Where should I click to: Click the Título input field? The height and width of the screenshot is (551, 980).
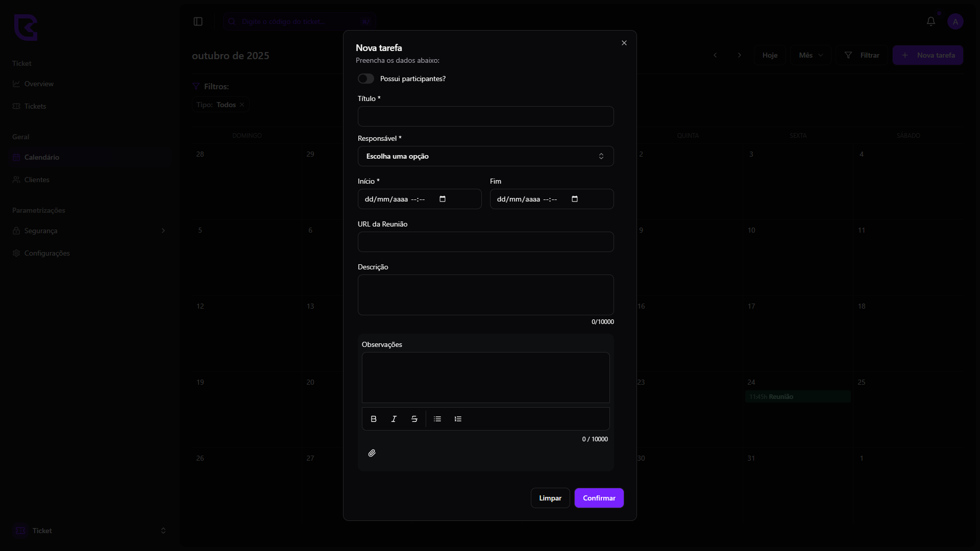485,116
